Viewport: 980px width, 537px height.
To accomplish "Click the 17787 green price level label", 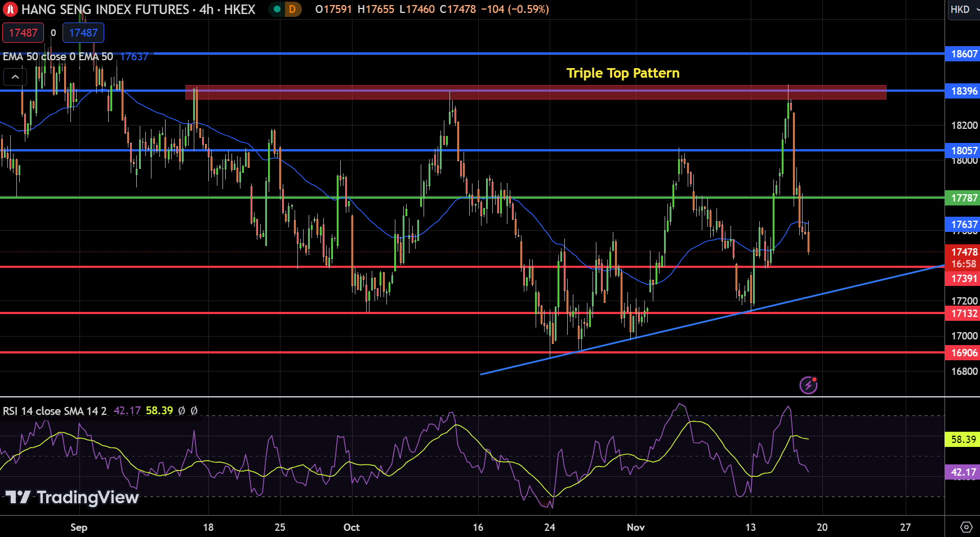I will point(963,198).
